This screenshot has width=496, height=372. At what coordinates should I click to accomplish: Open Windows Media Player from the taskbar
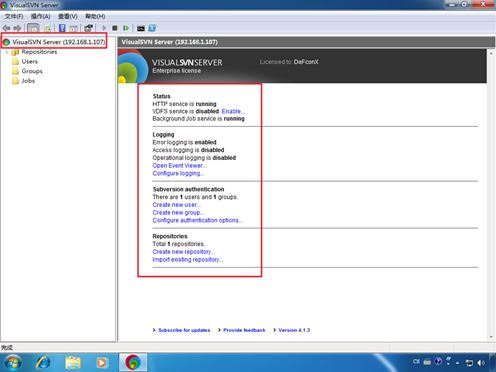pyautogui.click(x=102, y=363)
